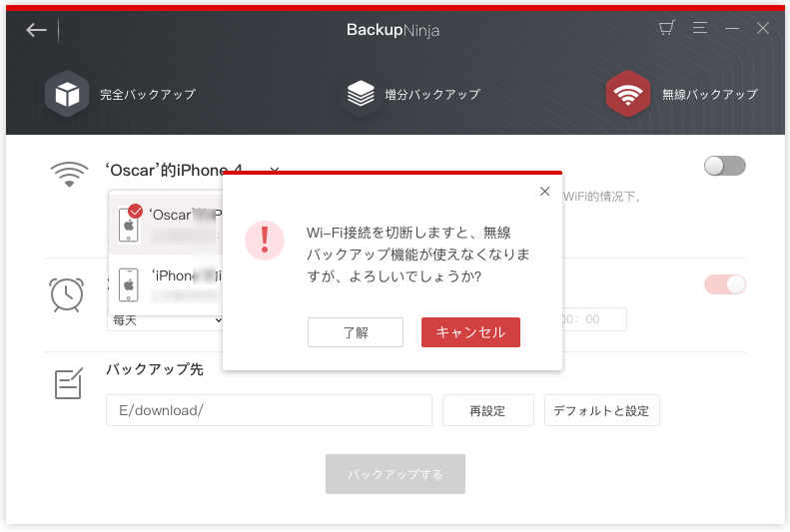Click the 再設定 button
The width and height of the screenshot is (790, 532).
(488, 410)
